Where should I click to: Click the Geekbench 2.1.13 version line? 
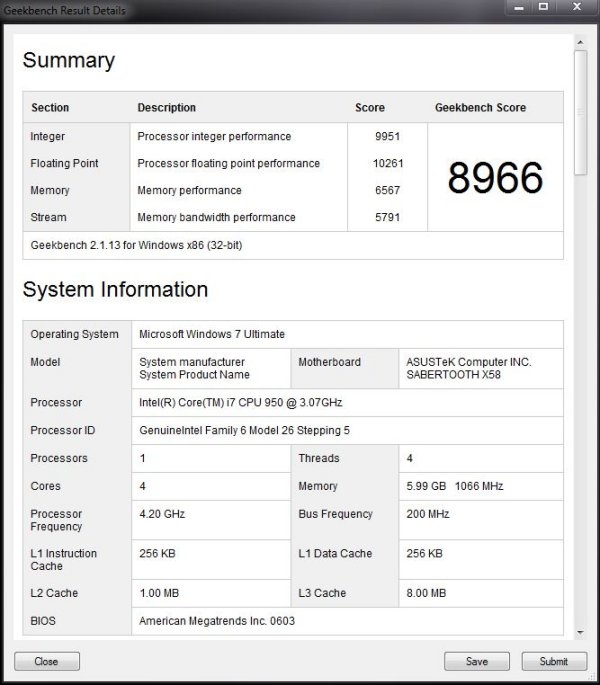click(136, 245)
